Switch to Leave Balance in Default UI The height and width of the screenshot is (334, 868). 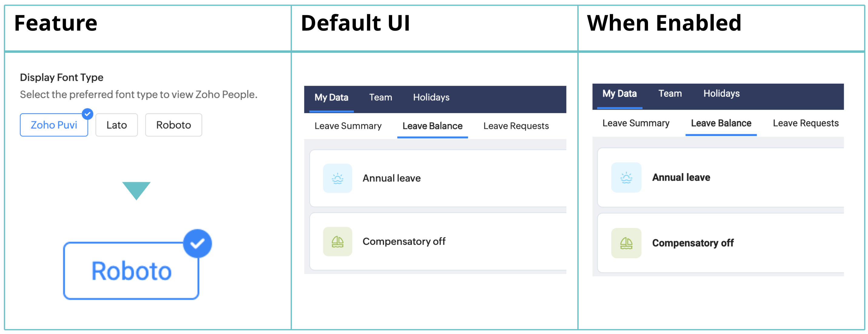click(432, 126)
